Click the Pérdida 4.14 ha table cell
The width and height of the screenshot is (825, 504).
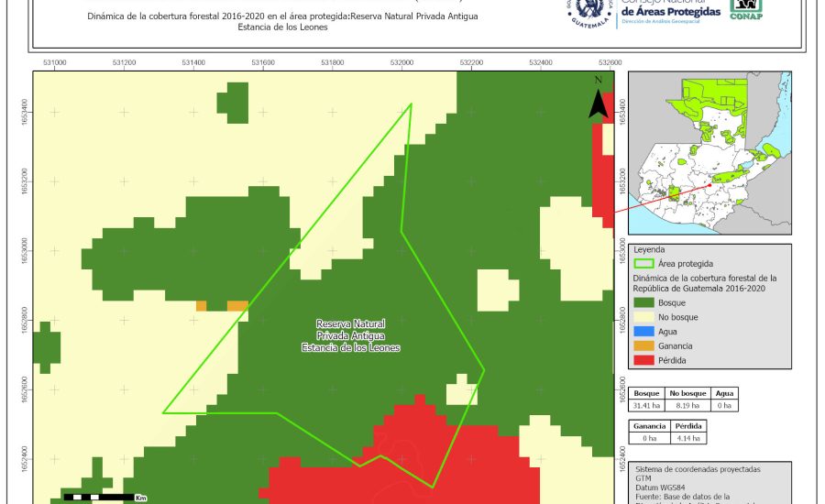(688, 438)
